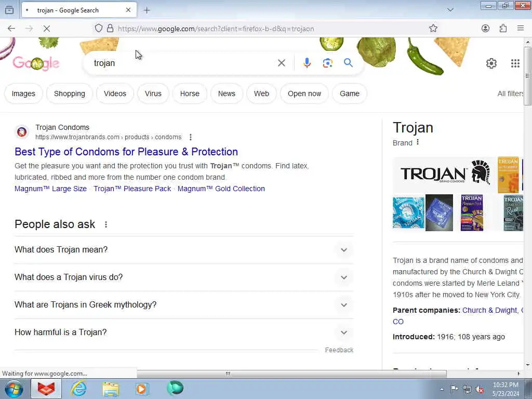Open the Trojan Pleasure Pack sitelink
Image resolution: width=532 pixels, height=399 pixels.
pos(132,189)
